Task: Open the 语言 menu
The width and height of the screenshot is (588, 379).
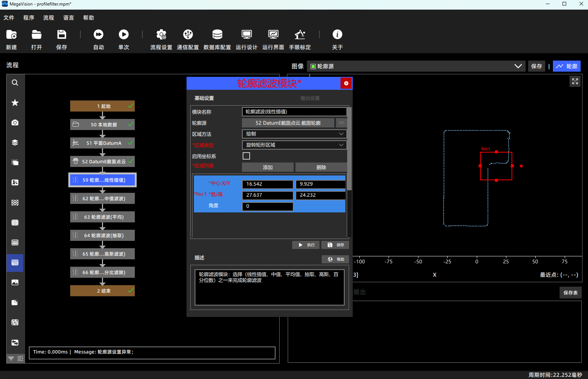Action: point(68,18)
